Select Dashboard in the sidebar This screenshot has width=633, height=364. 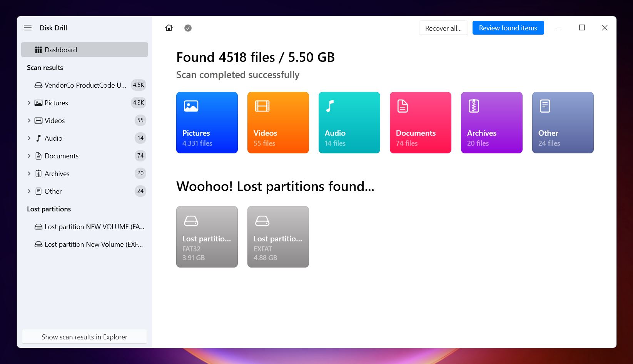tap(84, 50)
